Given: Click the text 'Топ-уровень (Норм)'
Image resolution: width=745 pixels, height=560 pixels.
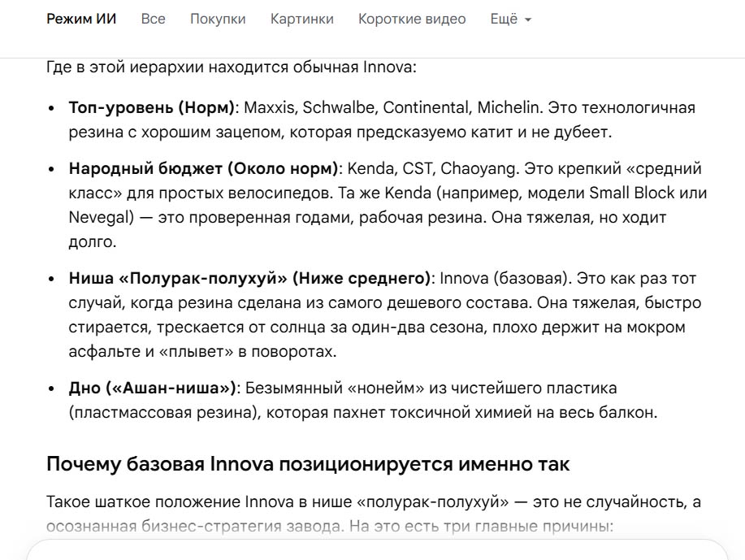Looking at the screenshot, I should [x=152, y=107].
